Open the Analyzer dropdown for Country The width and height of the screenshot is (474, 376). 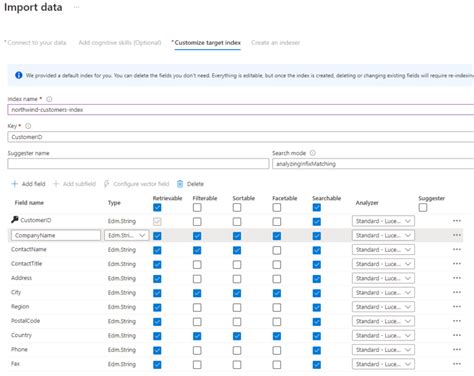pyautogui.click(x=383, y=336)
